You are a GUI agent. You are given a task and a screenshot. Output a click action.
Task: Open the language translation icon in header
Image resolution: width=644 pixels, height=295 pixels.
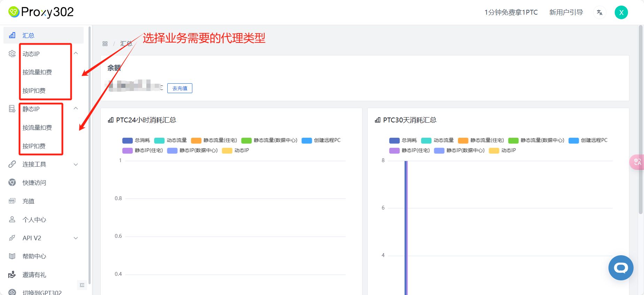599,13
